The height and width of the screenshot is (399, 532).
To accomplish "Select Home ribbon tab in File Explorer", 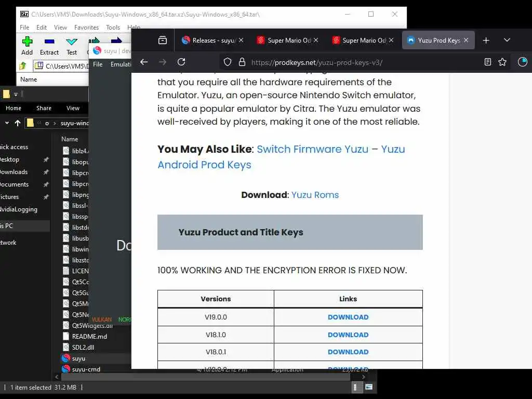I will pyautogui.click(x=14, y=108).
